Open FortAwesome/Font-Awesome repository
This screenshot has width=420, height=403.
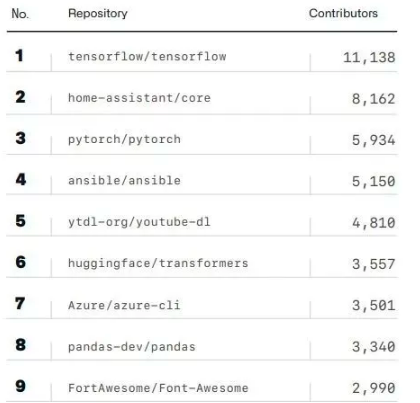pos(158,388)
